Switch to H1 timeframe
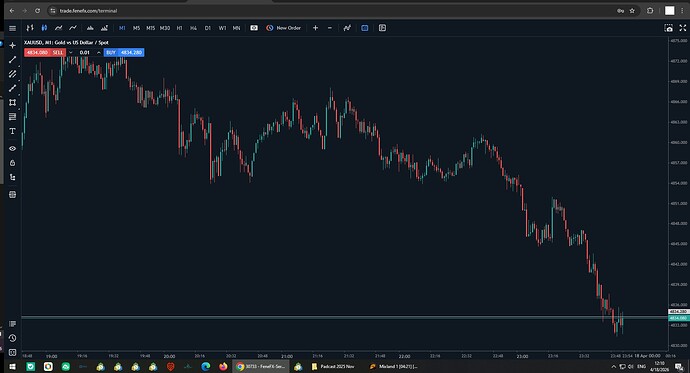 [180, 28]
